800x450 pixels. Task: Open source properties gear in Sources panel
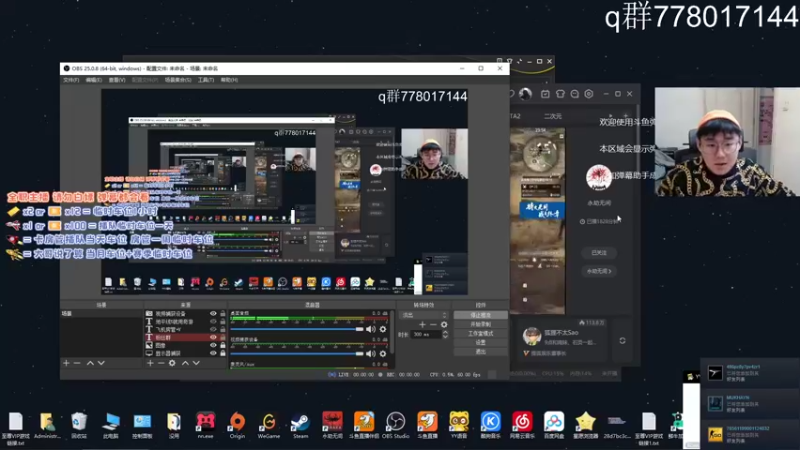pos(172,363)
